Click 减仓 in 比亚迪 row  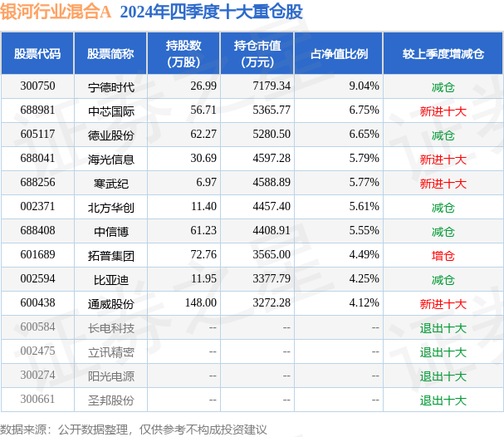pyautogui.click(x=443, y=280)
